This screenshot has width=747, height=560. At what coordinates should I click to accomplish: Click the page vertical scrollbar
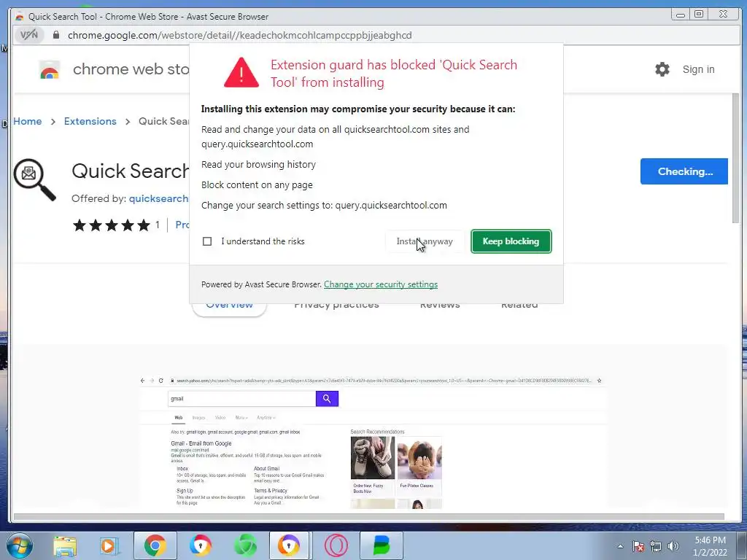[x=735, y=157]
